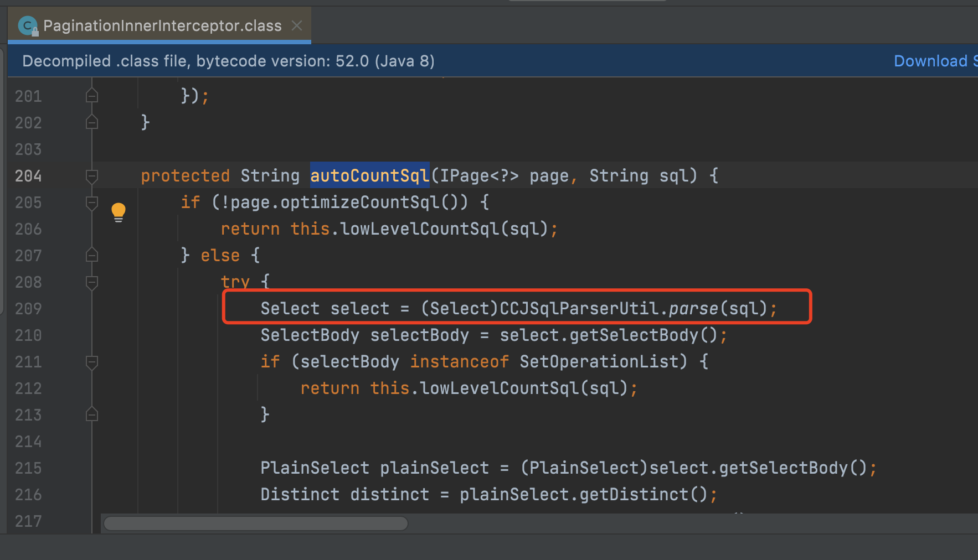The image size is (978, 560).
Task: Click the horizontal scrollbar at the bottom
Action: point(256,523)
